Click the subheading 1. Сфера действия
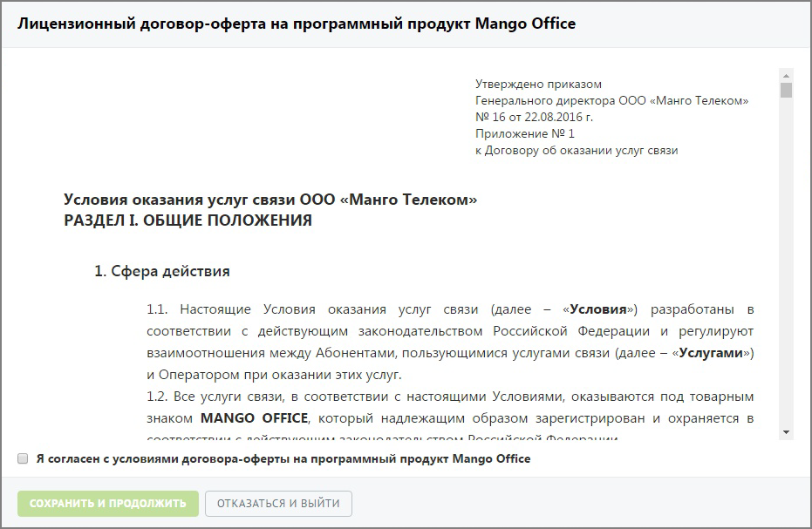This screenshot has width=812, height=529. pos(161,271)
